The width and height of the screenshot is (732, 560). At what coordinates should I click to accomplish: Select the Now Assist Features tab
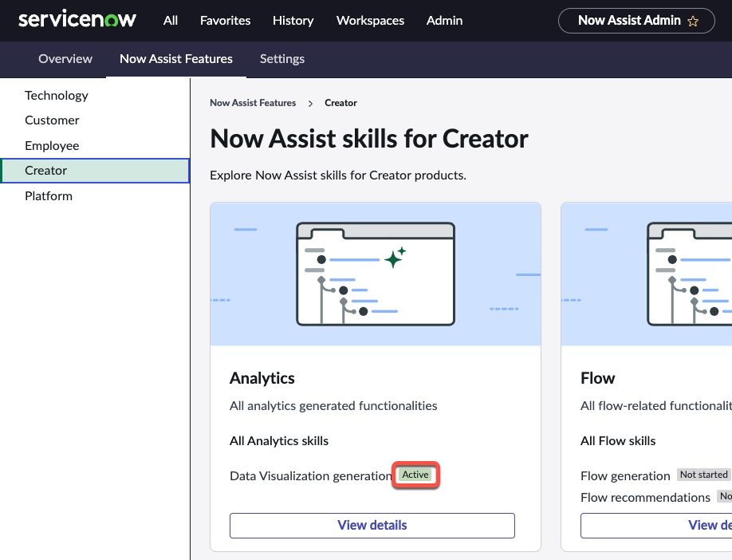(x=176, y=59)
